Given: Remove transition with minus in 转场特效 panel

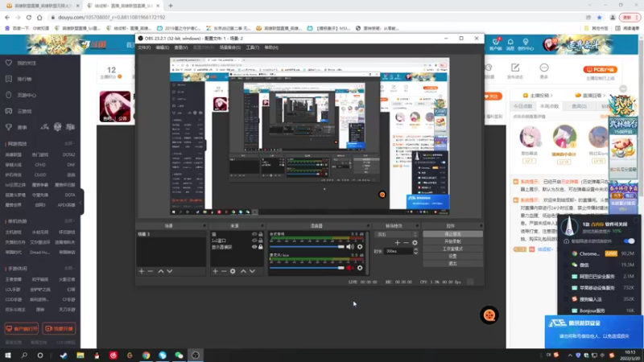Looking at the screenshot, I should (406, 243).
